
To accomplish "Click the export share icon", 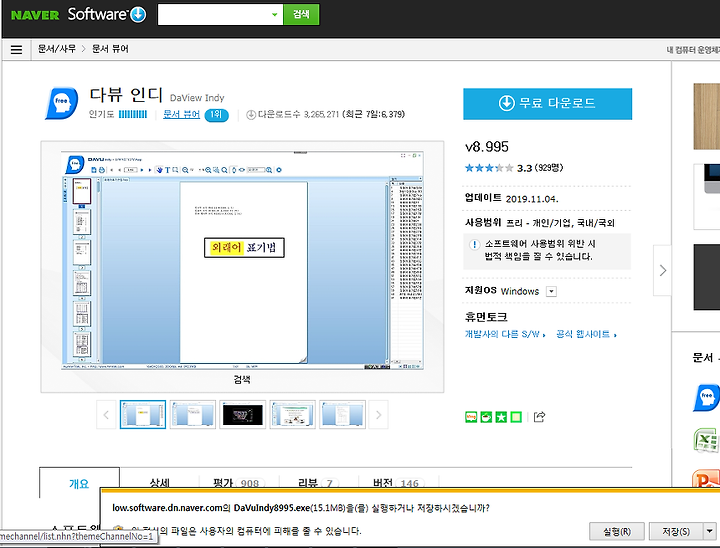I will point(540,417).
